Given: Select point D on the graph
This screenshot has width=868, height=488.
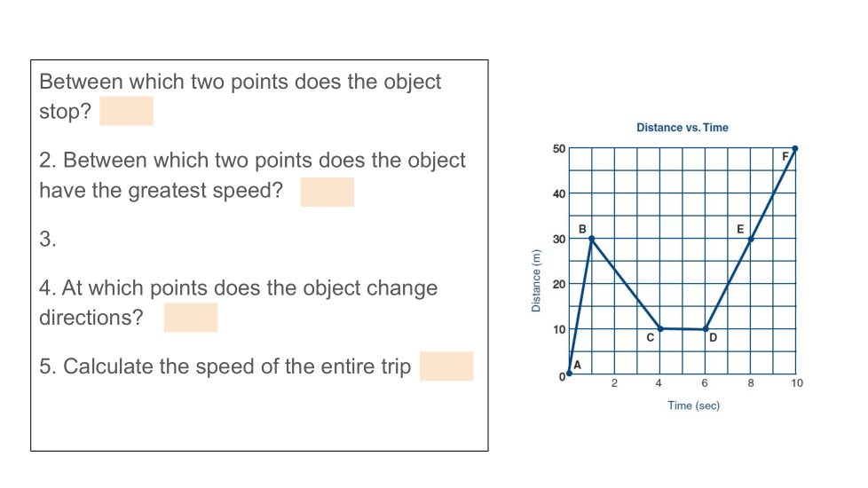Looking at the screenshot, I should 706,329.
